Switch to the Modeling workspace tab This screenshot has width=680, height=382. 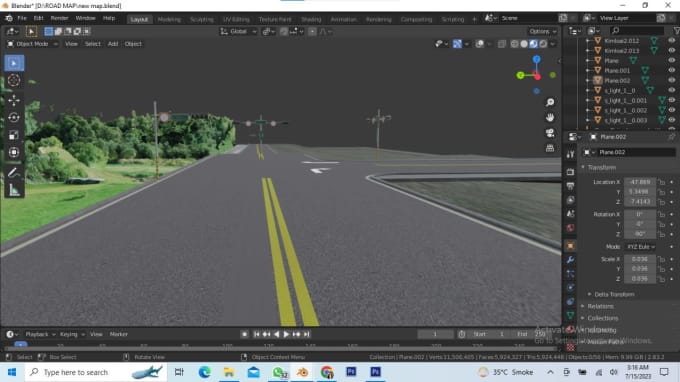point(169,19)
